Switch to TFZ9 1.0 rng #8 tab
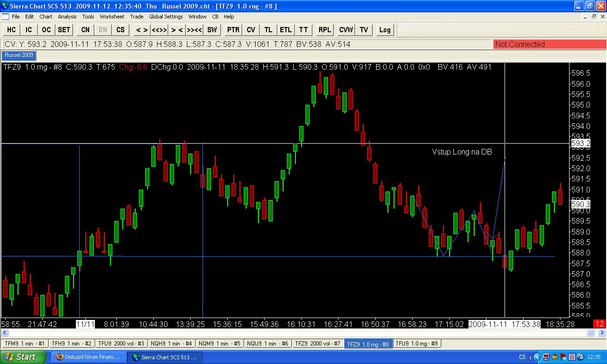 [x=368, y=344]
